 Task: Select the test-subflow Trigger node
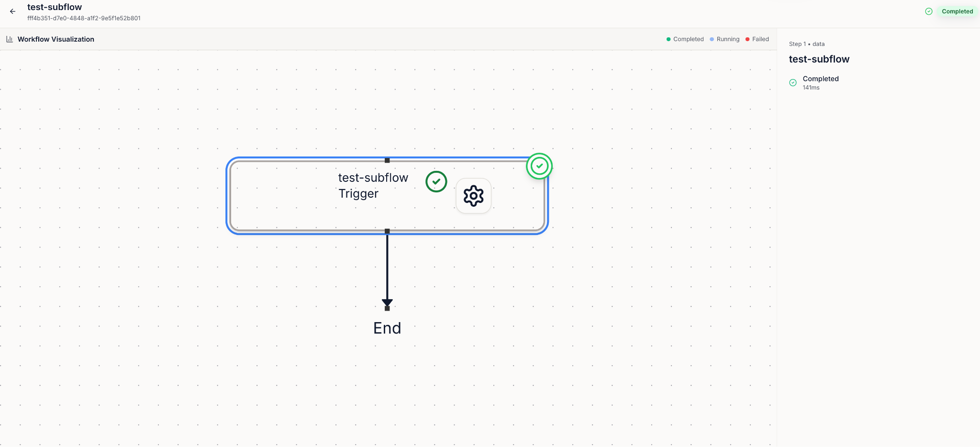(x=387, y=196)
